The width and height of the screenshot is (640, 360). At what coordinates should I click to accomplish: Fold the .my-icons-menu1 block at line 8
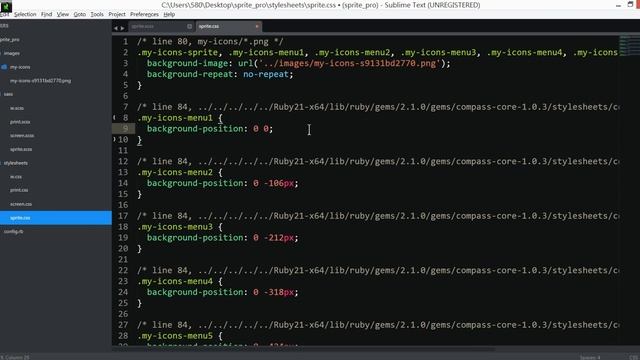(115, 118)
